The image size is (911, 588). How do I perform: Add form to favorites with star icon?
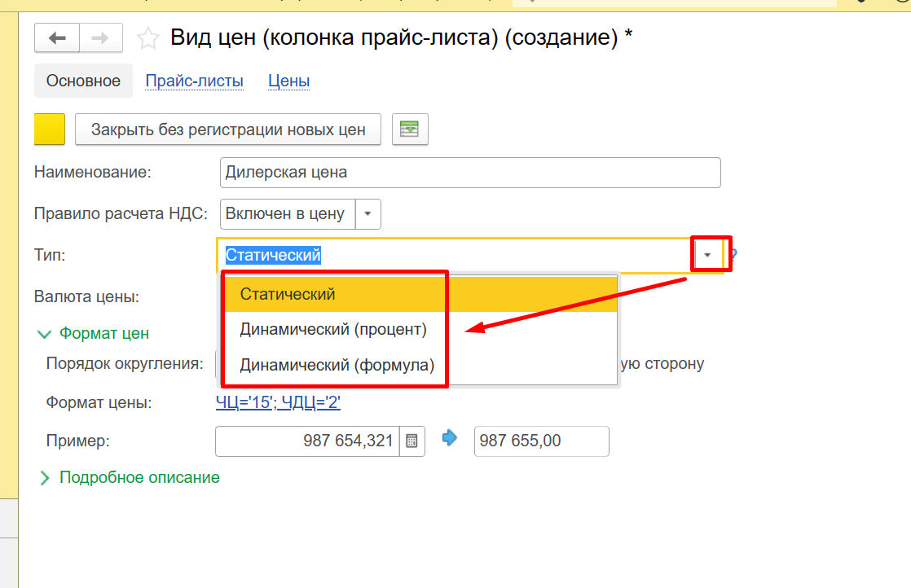(147, 38)
